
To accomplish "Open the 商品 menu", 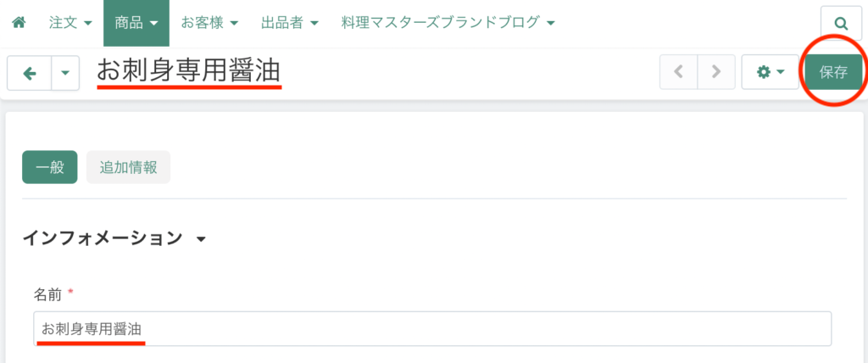I will click(136, 23).
